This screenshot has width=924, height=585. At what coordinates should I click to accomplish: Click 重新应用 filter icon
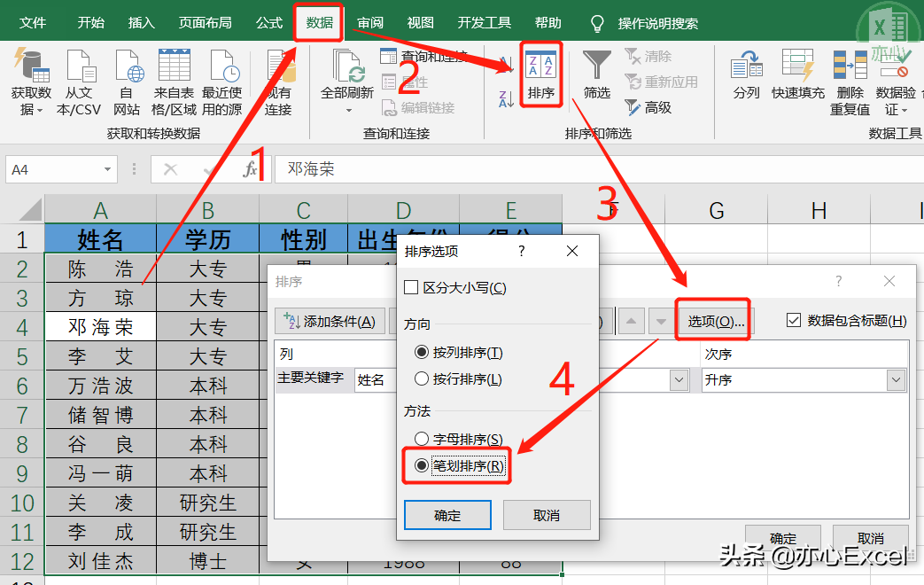[661, 82]
